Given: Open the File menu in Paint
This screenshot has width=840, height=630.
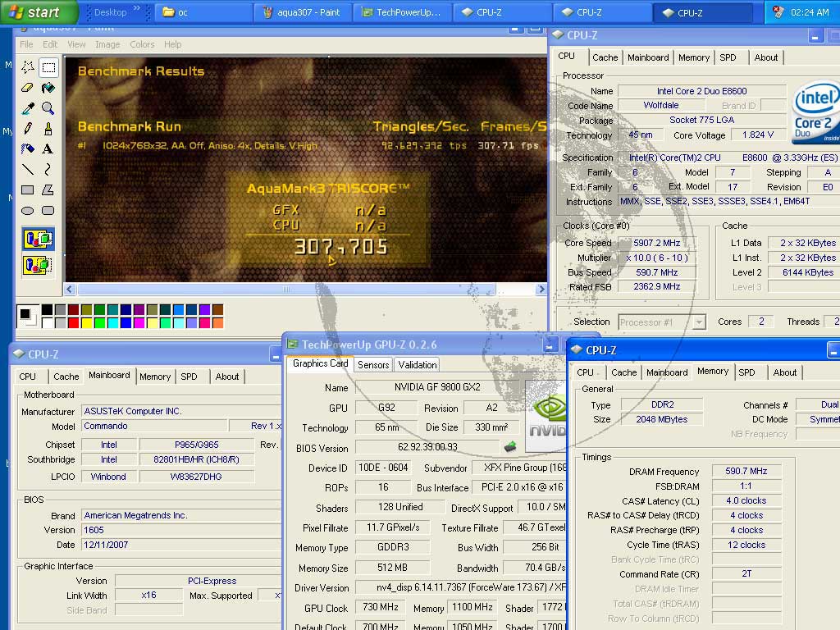Looking at the screenshot, I should coord(26,44).
